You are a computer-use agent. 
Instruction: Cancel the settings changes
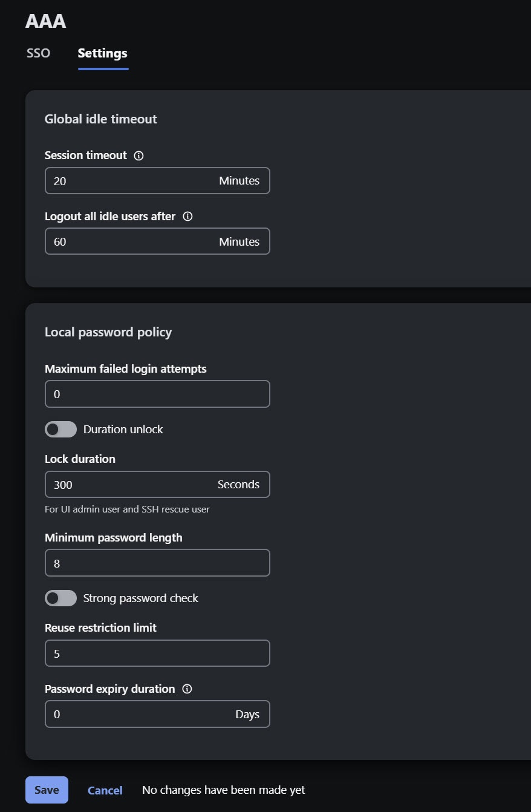click(x=105, y=790)
